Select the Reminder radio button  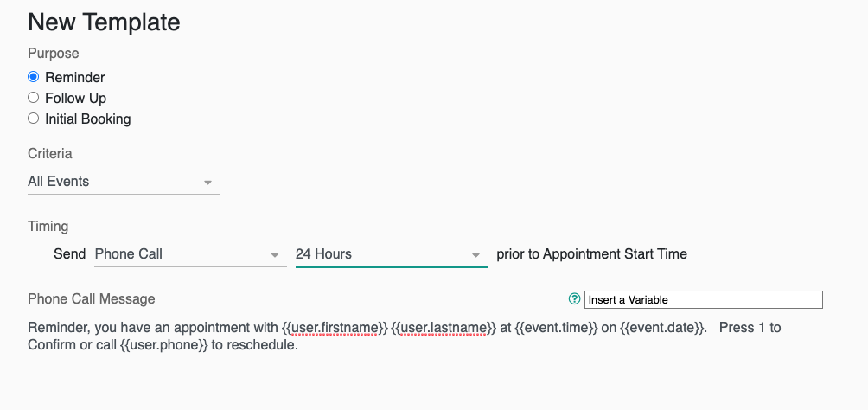click(x=33, y=76)
